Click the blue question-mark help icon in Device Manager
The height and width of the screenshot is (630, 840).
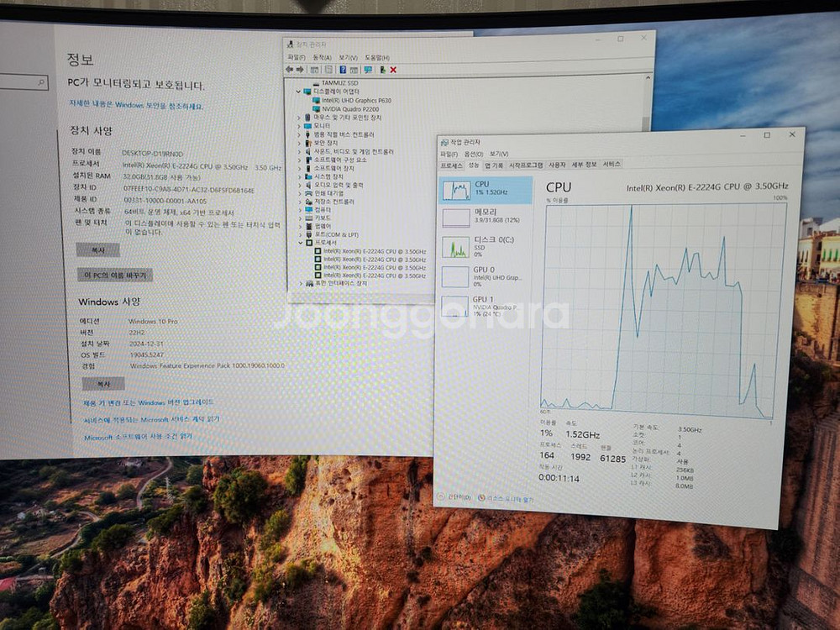click(x=343, y=70)
